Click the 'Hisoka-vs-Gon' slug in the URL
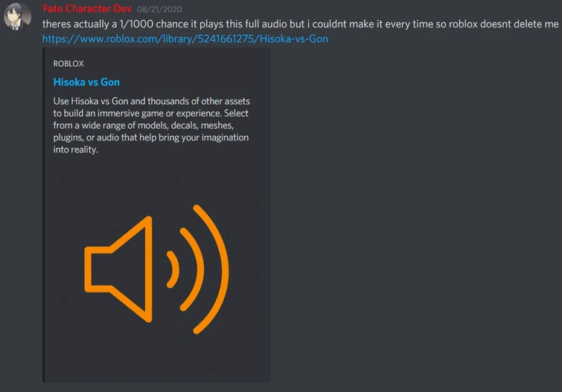The width and height of the screenshot is (562, 392). pyautogui.click(x=294, y=39)
